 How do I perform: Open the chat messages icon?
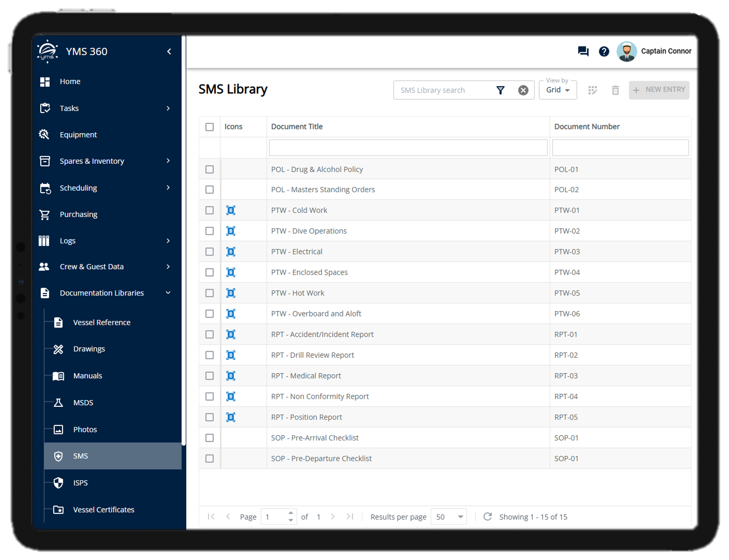tap(583, 51)
